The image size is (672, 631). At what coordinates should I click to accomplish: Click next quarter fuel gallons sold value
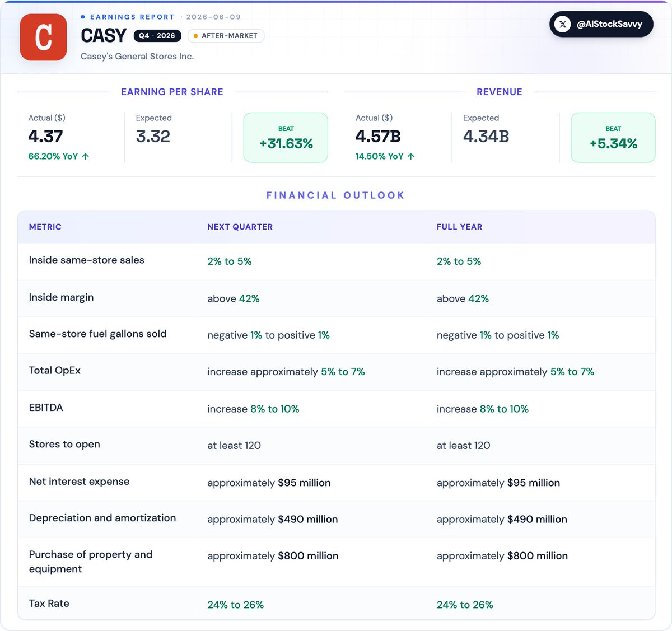click(269, 335)
